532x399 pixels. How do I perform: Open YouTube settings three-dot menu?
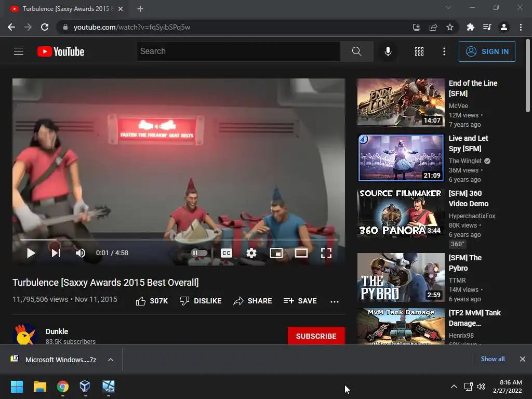[444, 51]
